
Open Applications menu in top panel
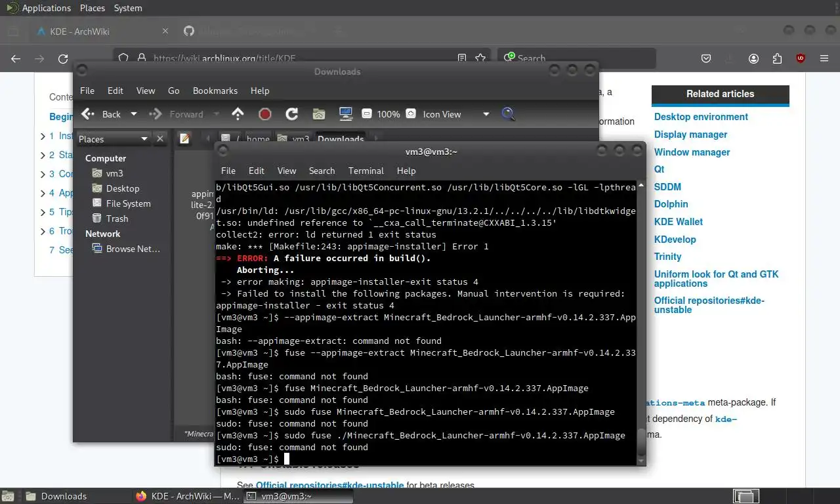[38, 8]
